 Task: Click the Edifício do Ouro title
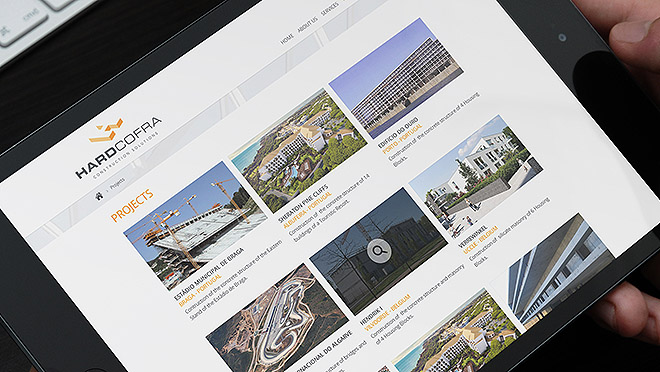point(398,133)
